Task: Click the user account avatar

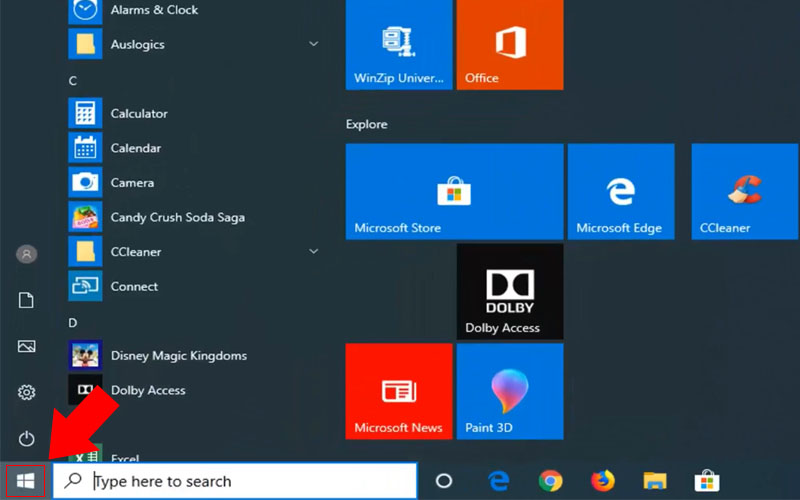Action: pos(27,254)
